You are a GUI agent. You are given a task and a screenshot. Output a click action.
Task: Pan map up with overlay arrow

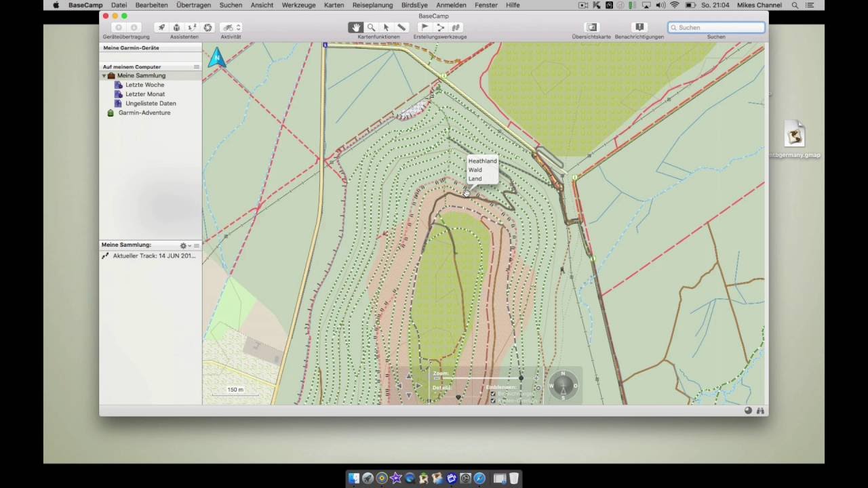click(x=409, y=375)
